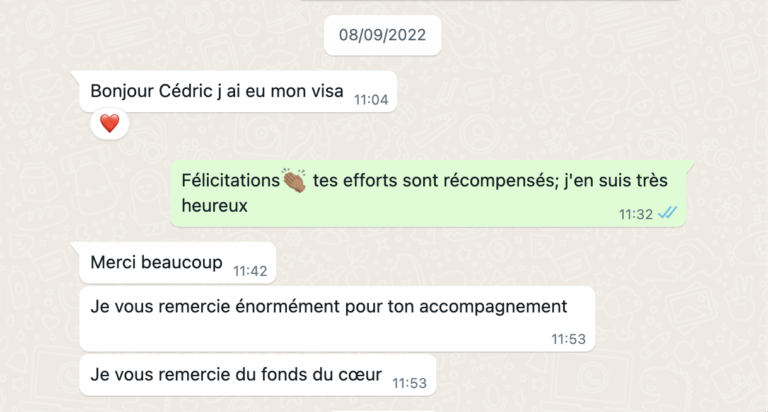The height and width of the screenshot is (412, 768).
Task: Click the 11:42 timestamp
Action: click(250, 271)
